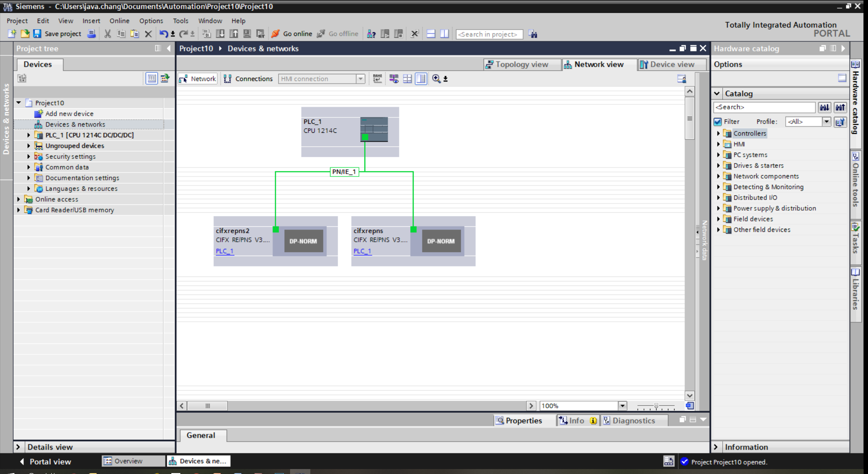This screenshot has height=474, width=868.
Task: Click the Zoom magnifier icon
Action: [x=436, y=79]
